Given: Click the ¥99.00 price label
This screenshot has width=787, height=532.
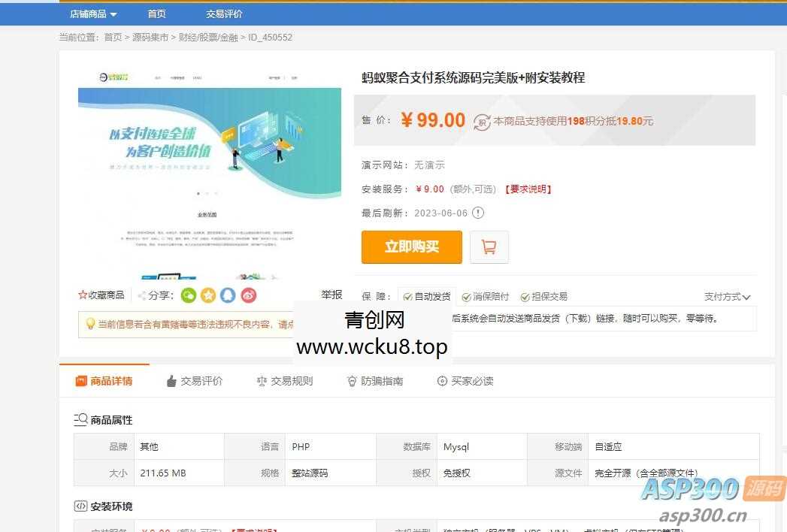Looking at the screenshot, I should (433, 120).
